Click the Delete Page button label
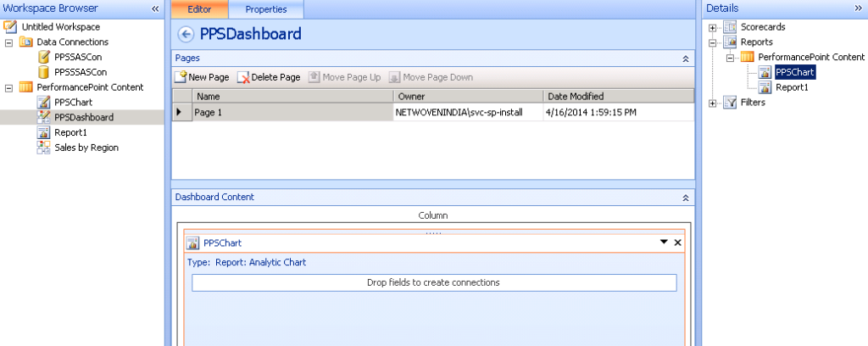 tap(275, 77)
